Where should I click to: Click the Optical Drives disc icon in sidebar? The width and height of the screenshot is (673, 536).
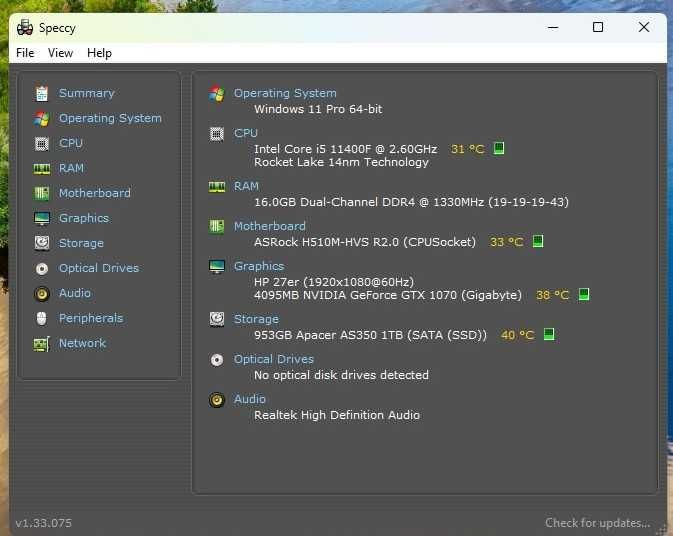pos(42,269)
